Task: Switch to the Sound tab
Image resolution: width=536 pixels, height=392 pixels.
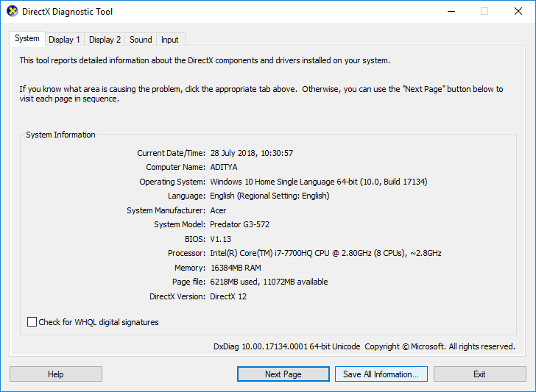Action: click(x=141, y=40)
